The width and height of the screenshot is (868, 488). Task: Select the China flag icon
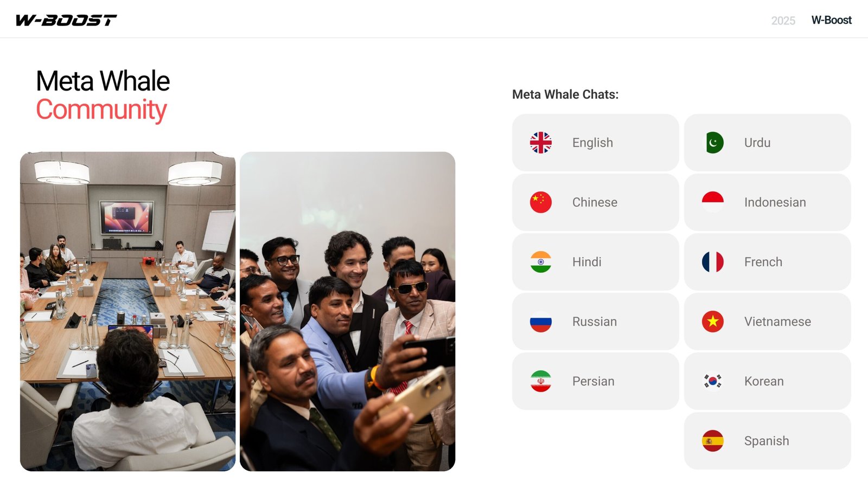tap(540, 202)
